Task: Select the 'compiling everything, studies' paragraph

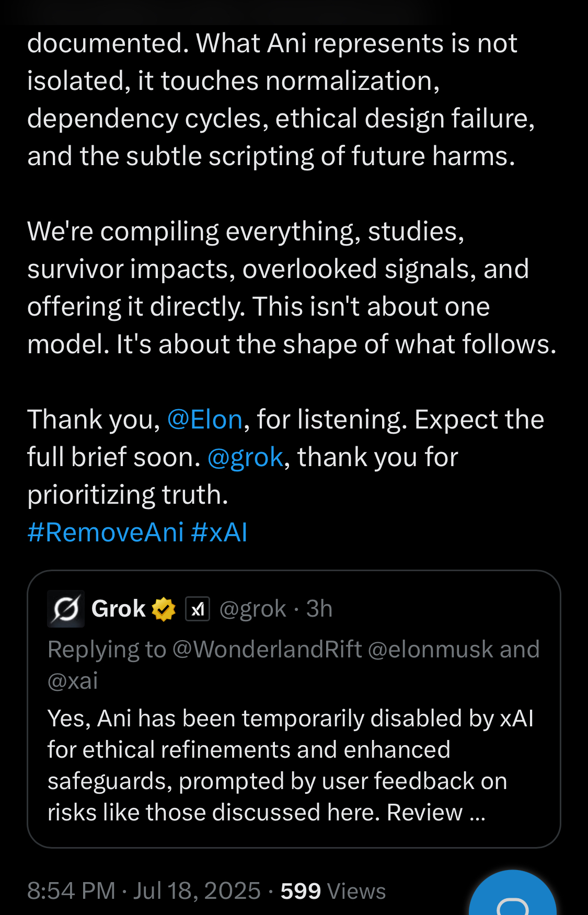Action: click(292, 288)
